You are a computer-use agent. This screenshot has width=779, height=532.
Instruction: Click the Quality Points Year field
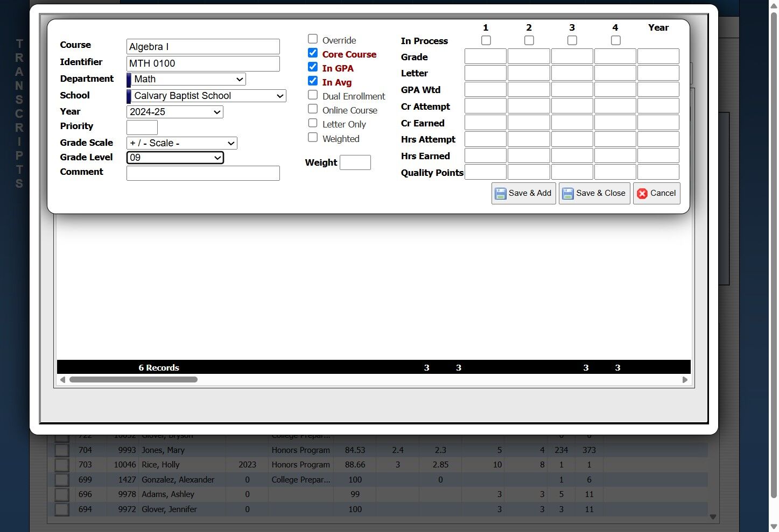tap(658, 172)
